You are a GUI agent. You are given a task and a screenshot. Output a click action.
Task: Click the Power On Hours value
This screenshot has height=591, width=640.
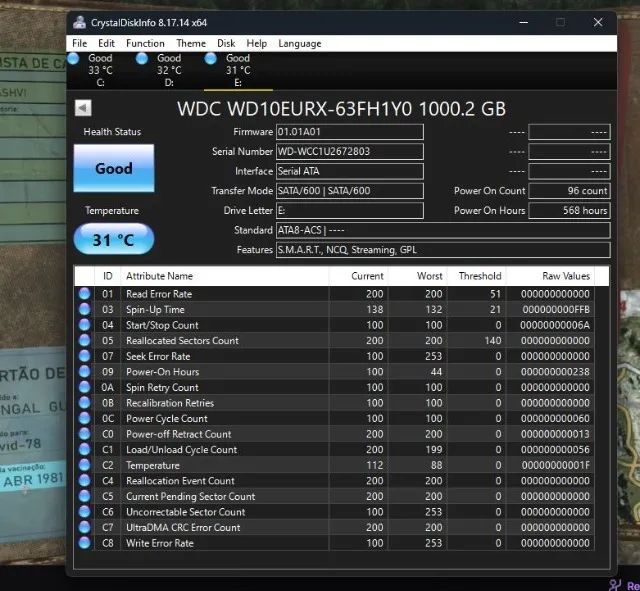coord(569,210)
